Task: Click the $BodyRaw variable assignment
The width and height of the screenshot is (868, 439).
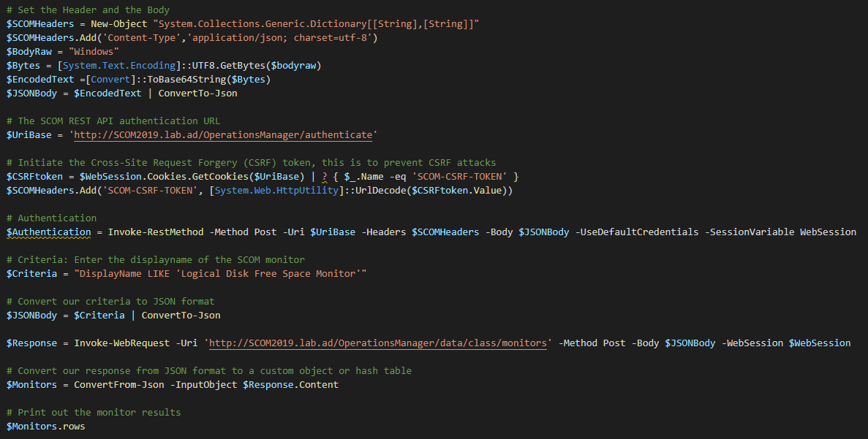Action: tap(29, 51)
